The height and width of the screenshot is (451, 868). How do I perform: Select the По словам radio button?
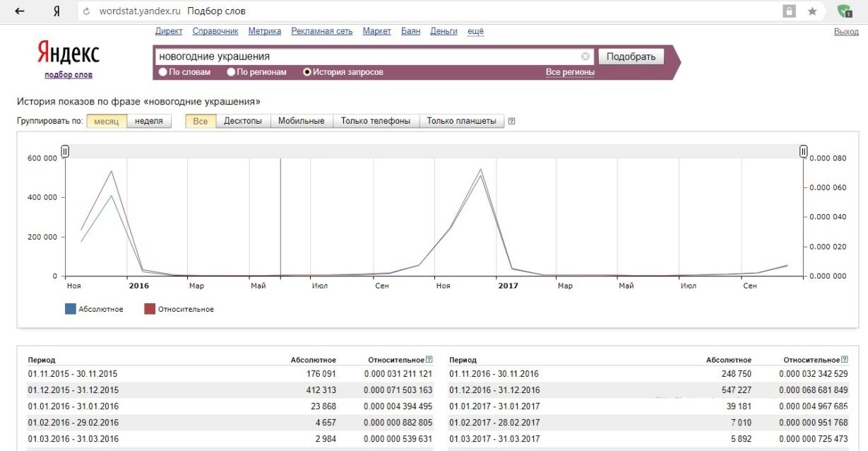[162, 72]
